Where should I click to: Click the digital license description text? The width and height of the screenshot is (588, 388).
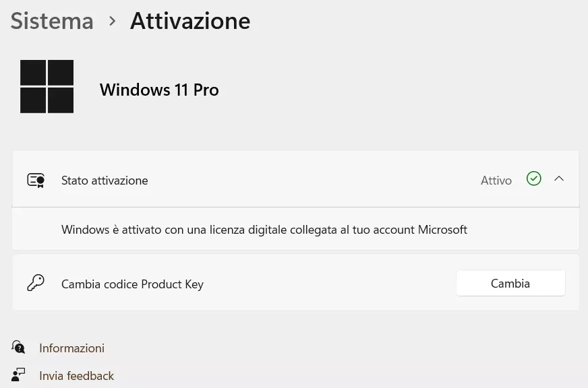(264, 229)
